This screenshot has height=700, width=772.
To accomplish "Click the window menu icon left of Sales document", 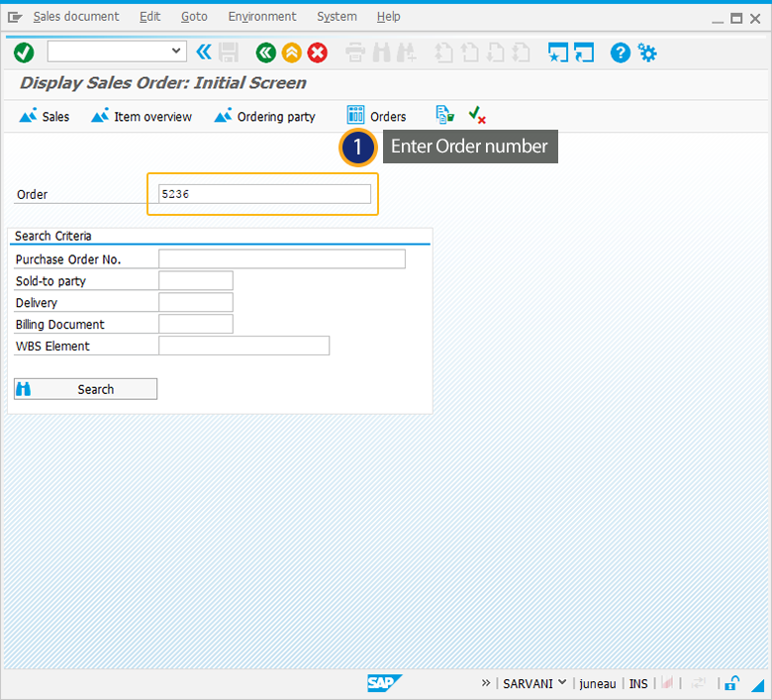I will tap(15, 18).
